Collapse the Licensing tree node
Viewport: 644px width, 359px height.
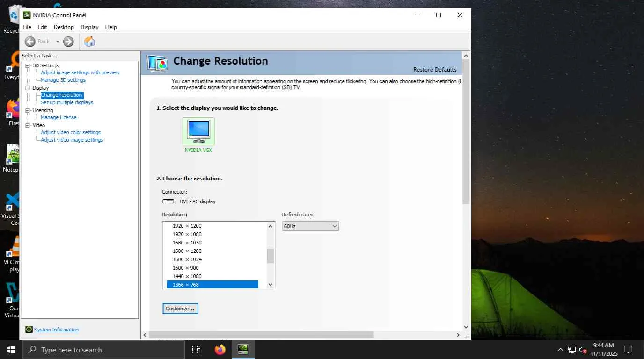28,110
